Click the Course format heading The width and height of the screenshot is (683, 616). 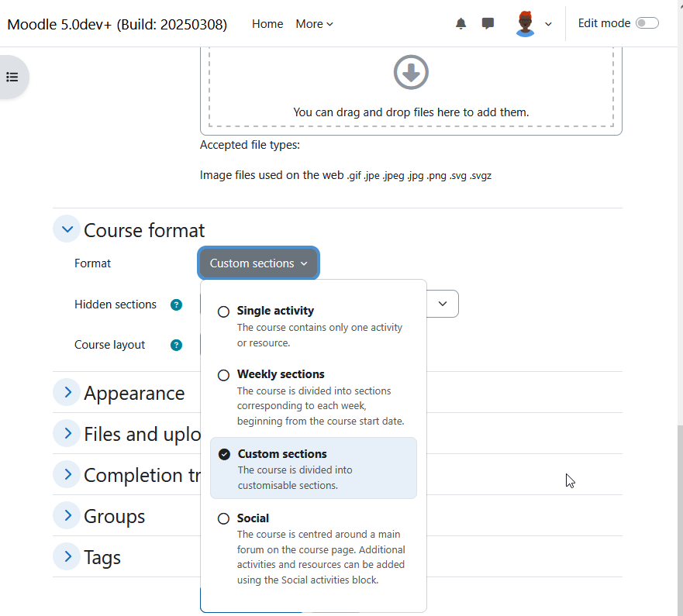point(144,230)
